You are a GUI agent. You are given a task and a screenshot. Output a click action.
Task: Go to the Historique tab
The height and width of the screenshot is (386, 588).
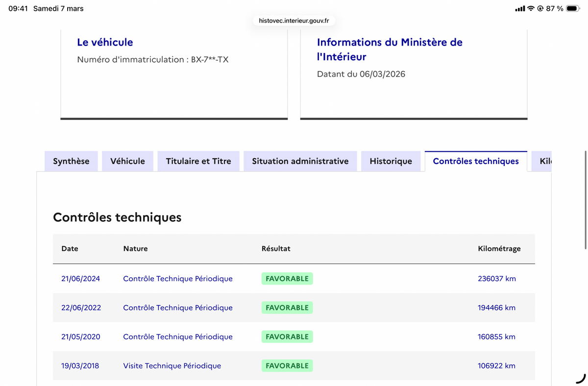pos(391,161)
